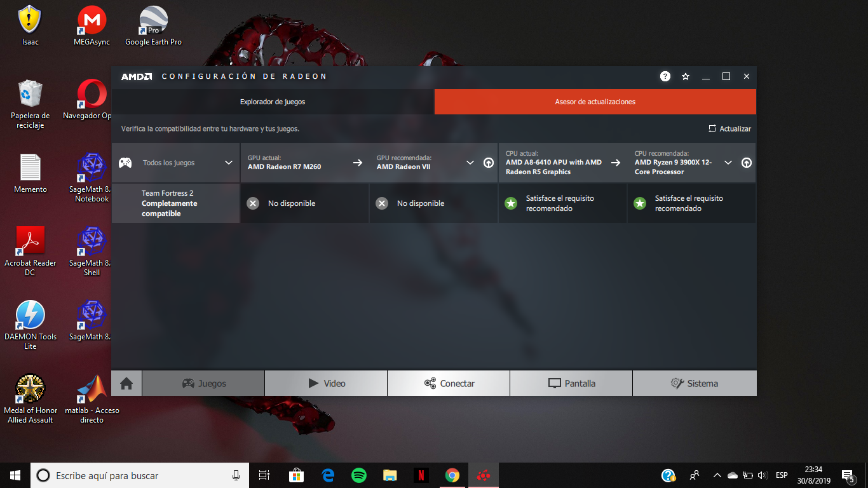Click the ESP input language indicator
868x488 pixels.
point(782,475)
